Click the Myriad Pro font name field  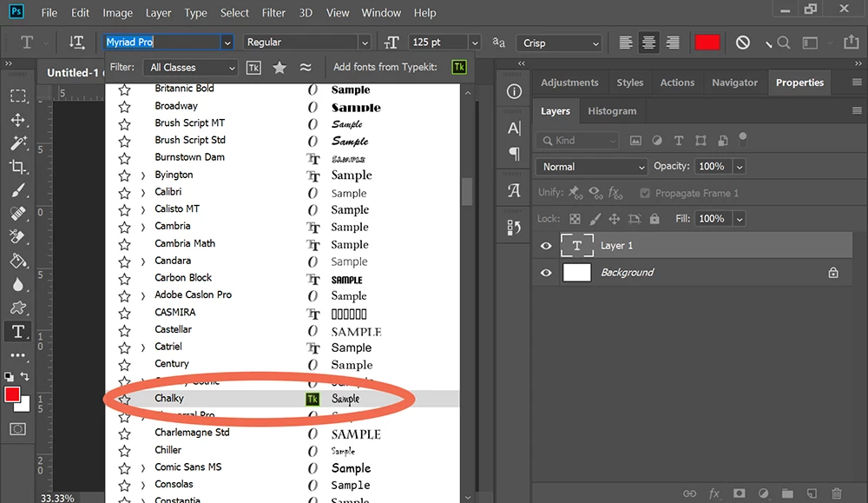click(161, 42)
